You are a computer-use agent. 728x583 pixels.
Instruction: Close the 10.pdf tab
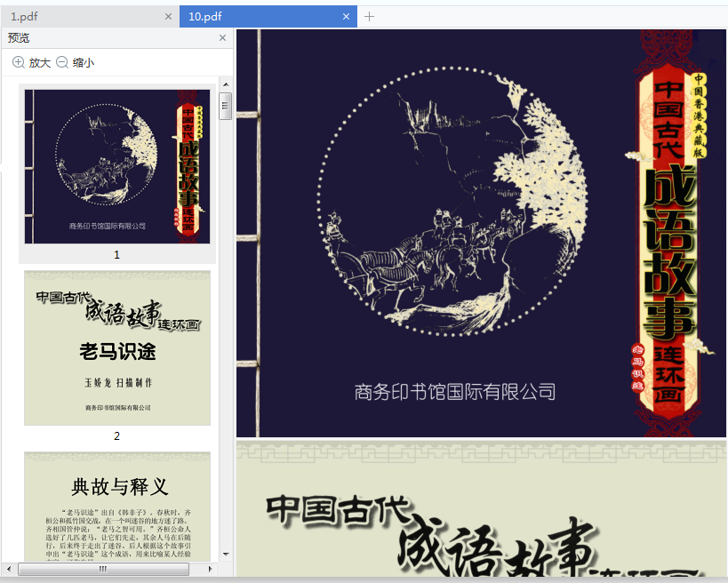pos(346,17)
